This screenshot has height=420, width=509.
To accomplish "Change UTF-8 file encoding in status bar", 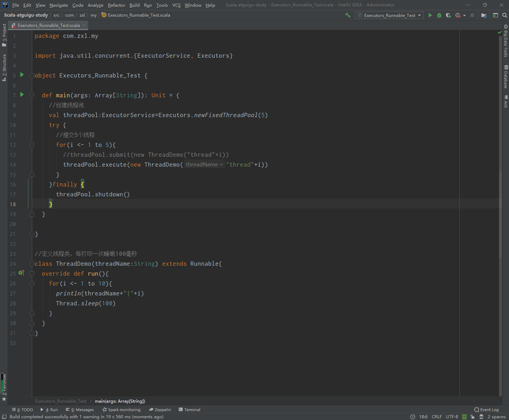I will pos(452,417).
